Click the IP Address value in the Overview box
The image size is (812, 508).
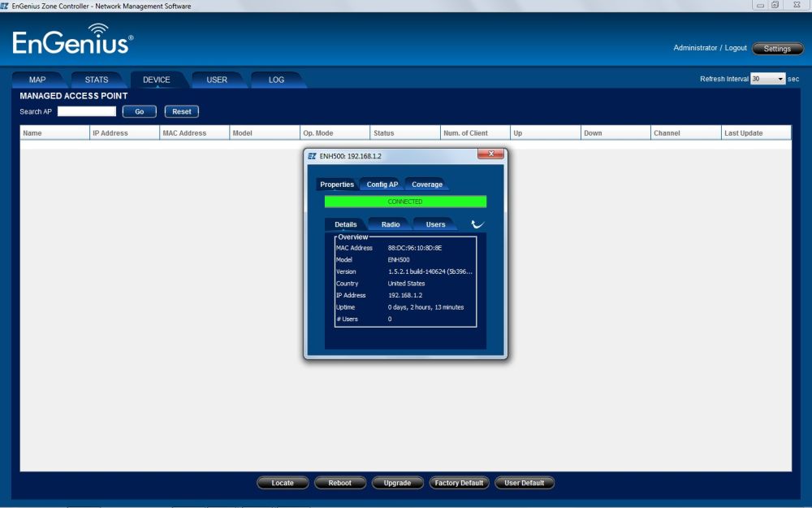click(x=405, y=296)
